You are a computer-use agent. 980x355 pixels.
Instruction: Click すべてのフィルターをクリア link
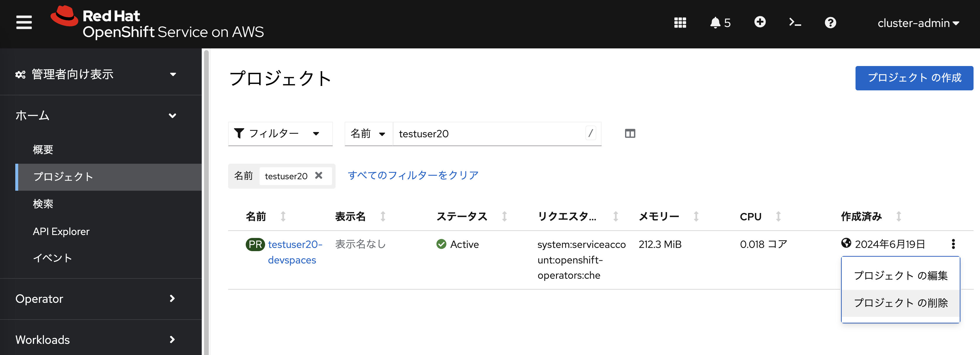pos(413,175)
